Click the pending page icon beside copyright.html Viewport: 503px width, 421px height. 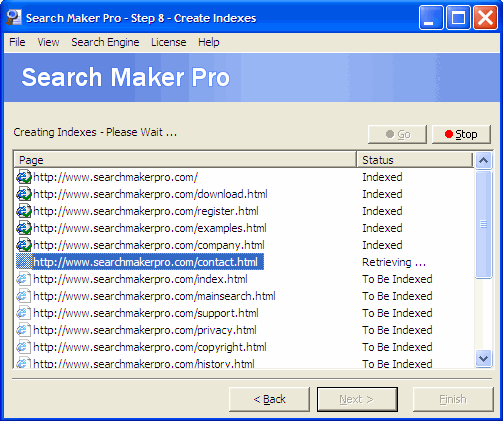pos(24,347)
